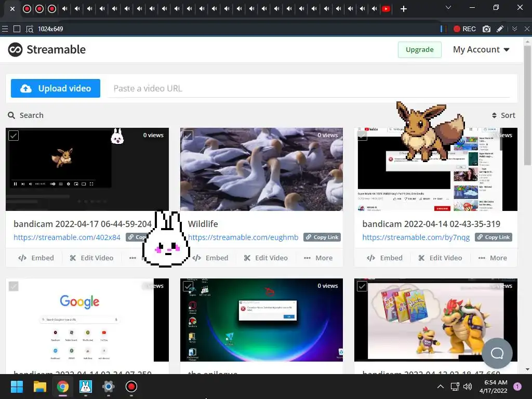
Task: Open the chat support bubble
Action: [497, 353]
